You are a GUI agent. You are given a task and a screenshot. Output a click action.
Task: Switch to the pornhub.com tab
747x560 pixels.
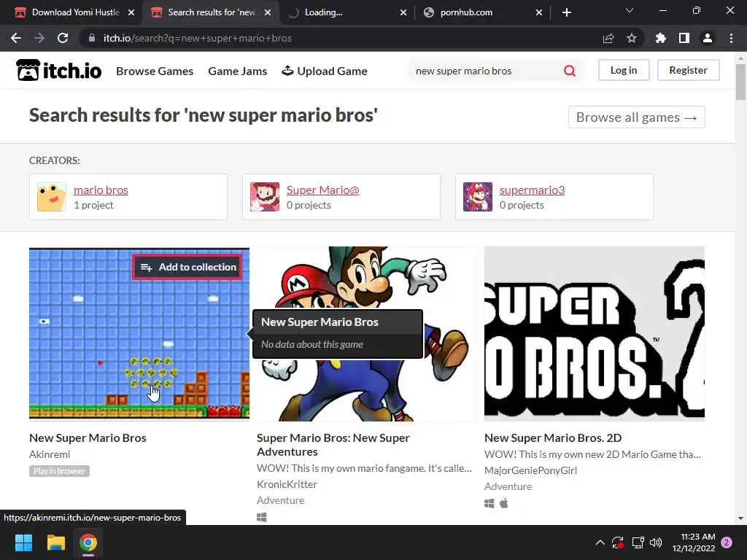tap(482, 12)
